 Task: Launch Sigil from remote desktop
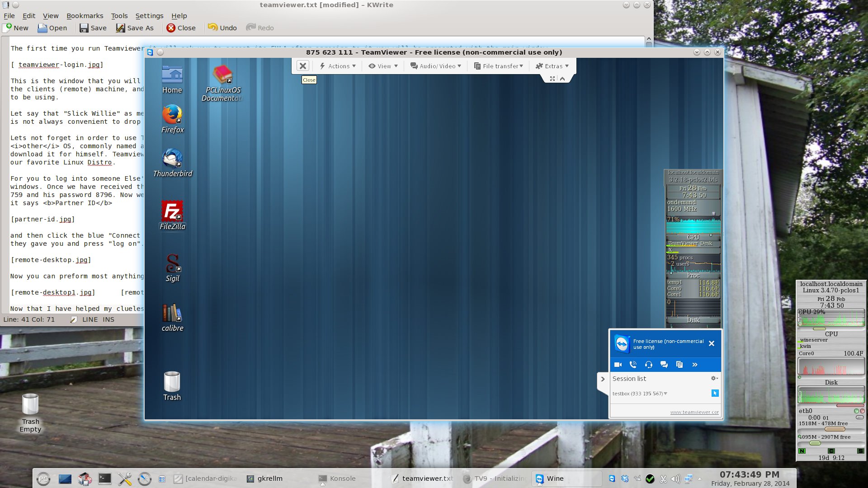(172, 268)
